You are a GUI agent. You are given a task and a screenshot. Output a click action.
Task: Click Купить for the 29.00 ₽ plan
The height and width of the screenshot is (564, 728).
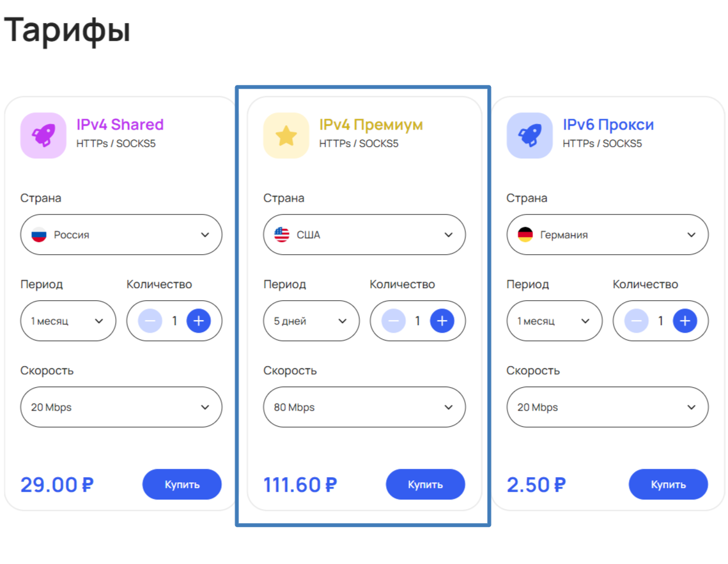[182, 484]
